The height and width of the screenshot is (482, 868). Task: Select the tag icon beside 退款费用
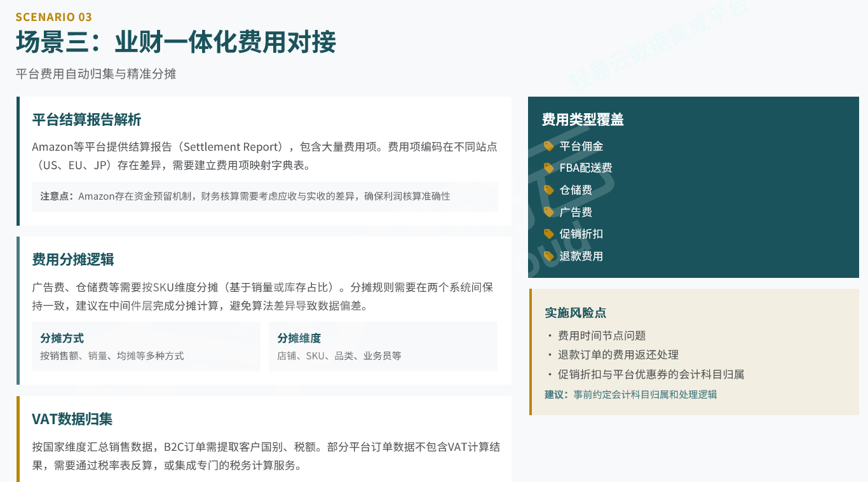coord(548,256)
